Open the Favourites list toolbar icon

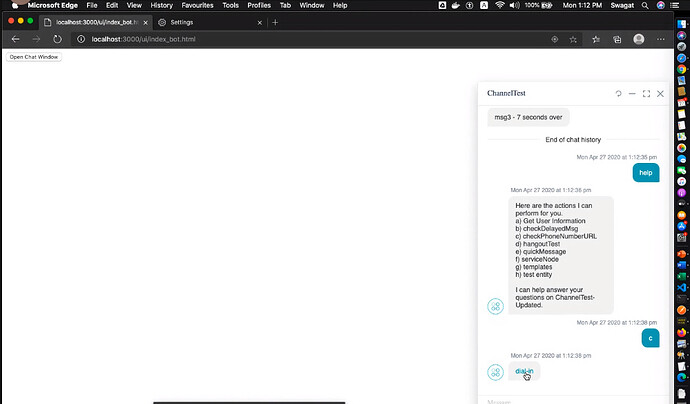coord(596,39)
